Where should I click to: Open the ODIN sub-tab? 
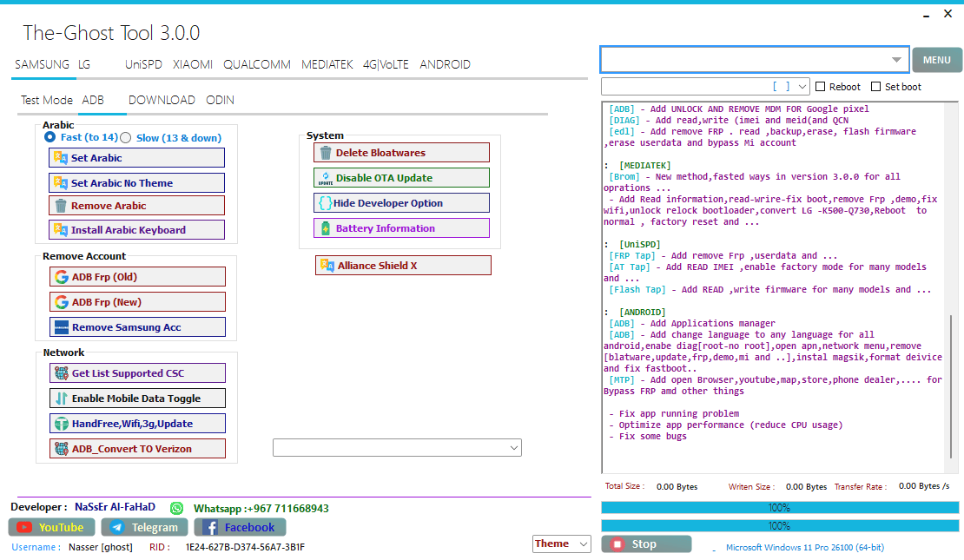(220, 100)
